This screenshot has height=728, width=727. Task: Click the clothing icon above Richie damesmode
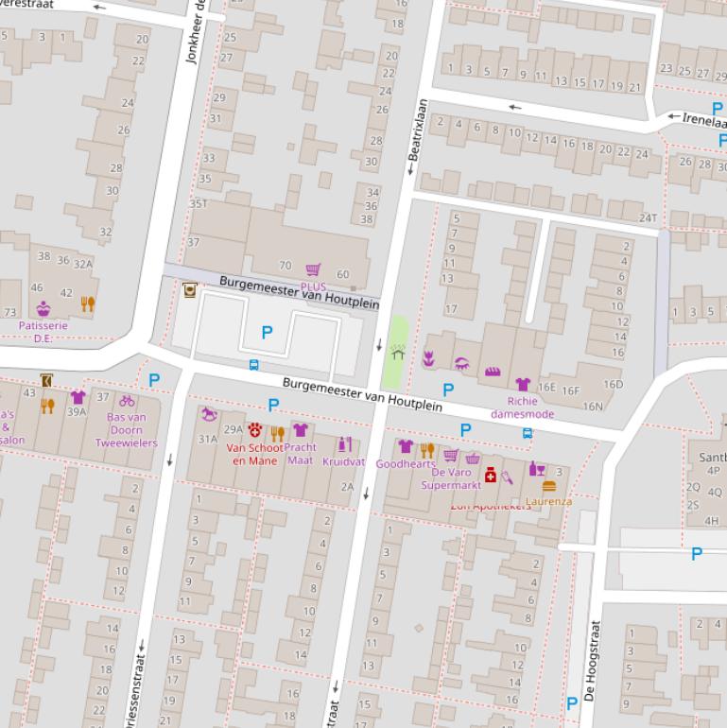523,384
